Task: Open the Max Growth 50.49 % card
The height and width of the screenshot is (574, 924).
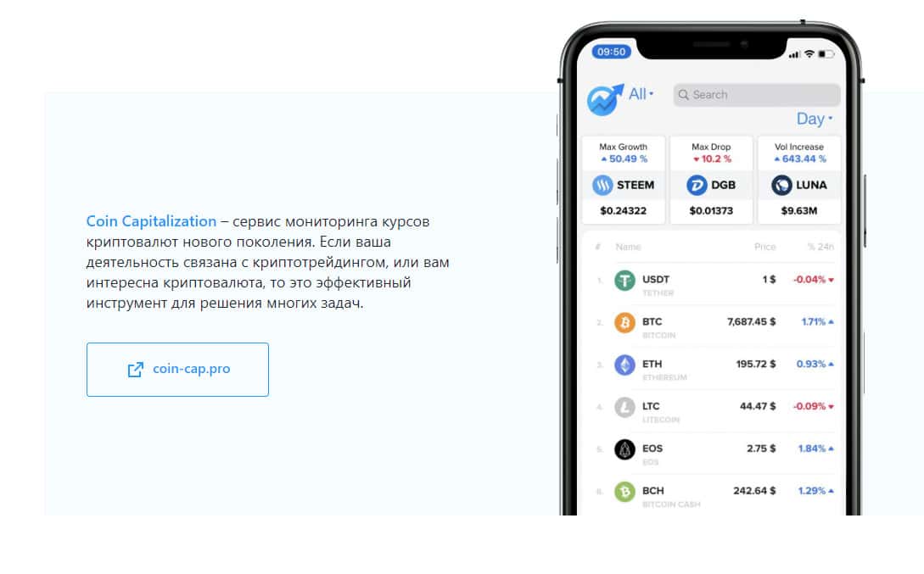Action: [624, 180]
